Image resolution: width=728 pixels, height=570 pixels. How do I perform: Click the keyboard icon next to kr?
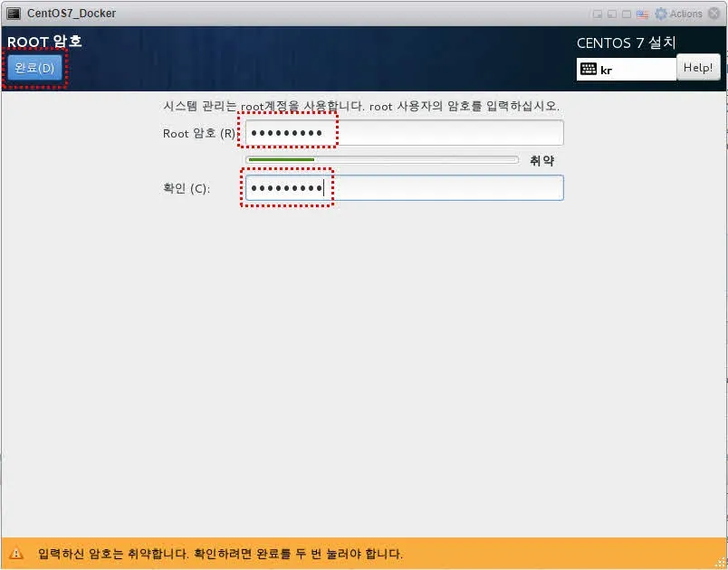pyautogui.click(x=589, y=69)
